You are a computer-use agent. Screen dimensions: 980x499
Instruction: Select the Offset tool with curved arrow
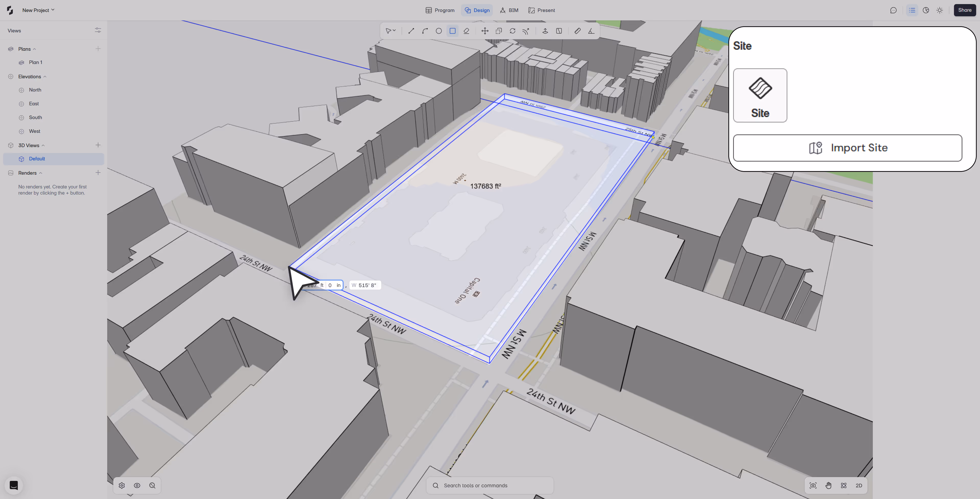(526, 31)
